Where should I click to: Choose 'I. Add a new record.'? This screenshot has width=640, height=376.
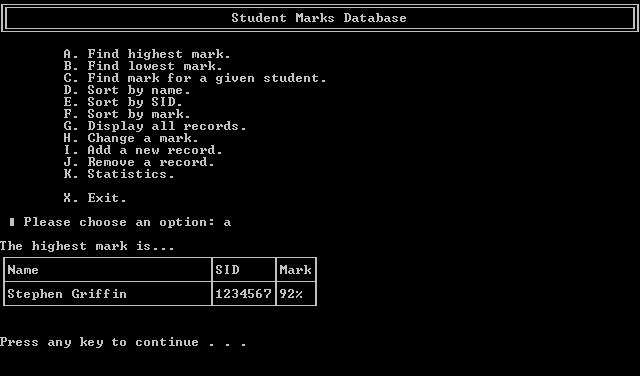(x=143, y=150)
